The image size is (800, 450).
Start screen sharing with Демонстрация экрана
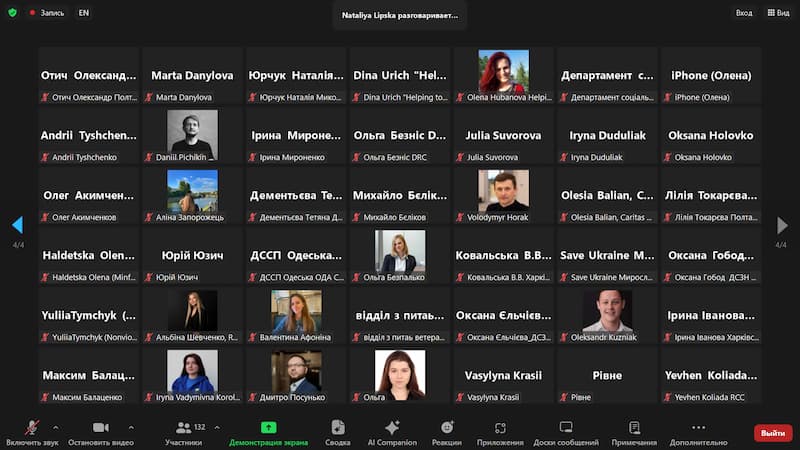tap(268, 431)
